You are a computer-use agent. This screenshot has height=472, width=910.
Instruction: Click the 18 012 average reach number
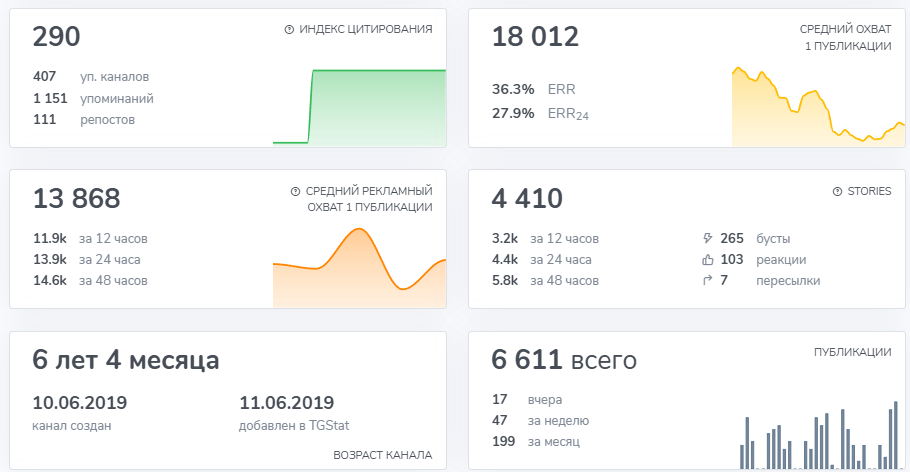tap(535, 37)
